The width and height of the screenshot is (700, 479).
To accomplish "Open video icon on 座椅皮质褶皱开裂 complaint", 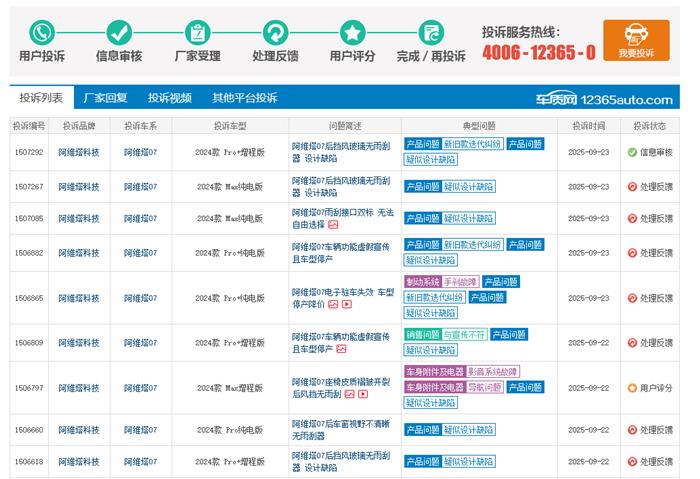I will click(x=361, y=395).
